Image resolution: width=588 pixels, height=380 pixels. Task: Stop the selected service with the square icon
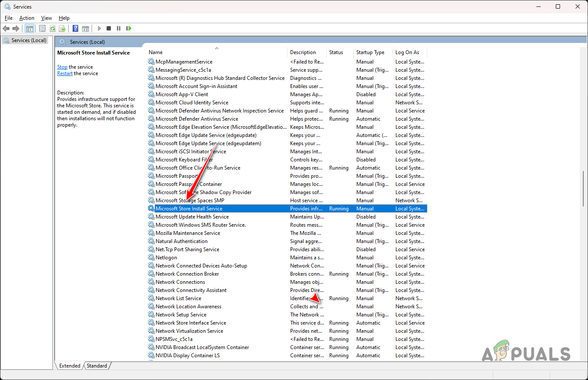coord(109,28)
